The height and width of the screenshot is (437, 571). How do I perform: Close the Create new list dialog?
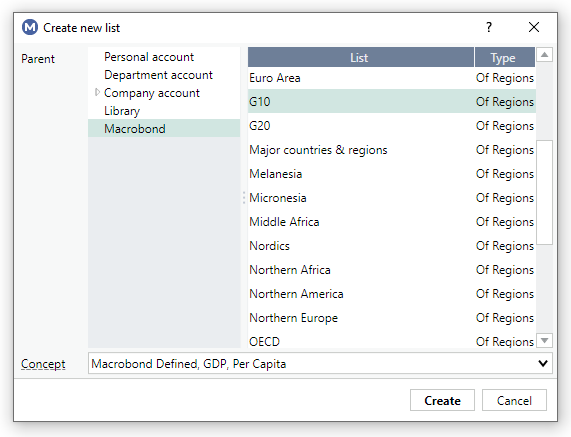pyautogui.click(x=534, y=27)
